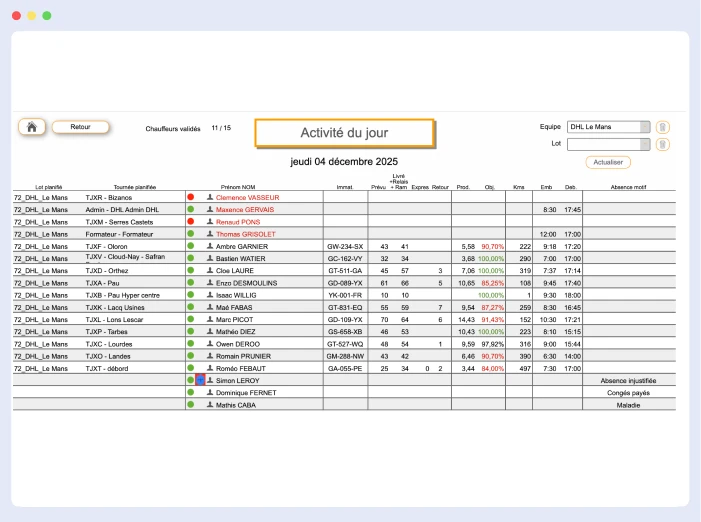Sort by the Tournée planifiée column header

coord(135,187)
